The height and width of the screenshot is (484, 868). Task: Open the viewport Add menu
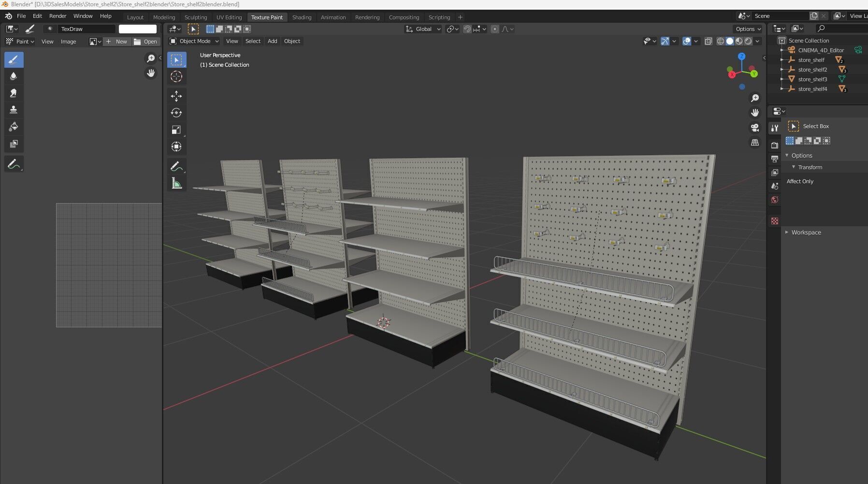(273, 41)
